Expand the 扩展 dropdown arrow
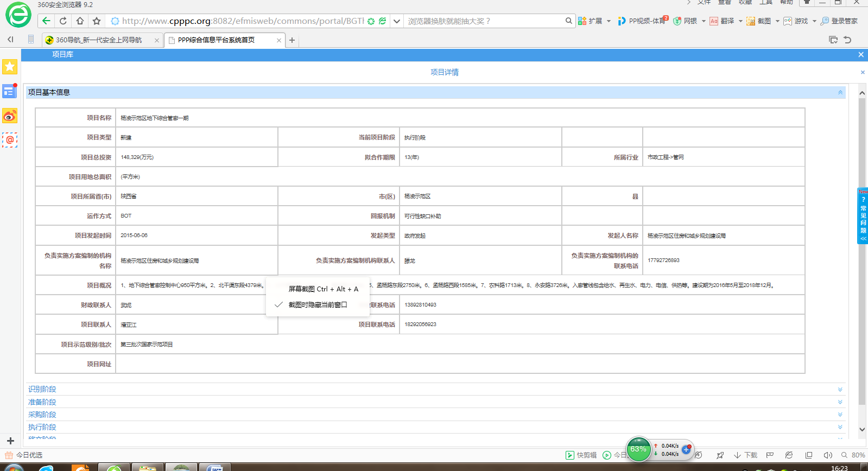 point(609,21)
